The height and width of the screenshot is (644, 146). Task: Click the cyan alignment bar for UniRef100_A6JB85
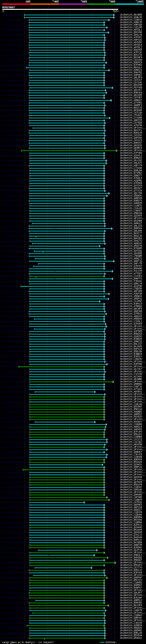click(69, 15)
